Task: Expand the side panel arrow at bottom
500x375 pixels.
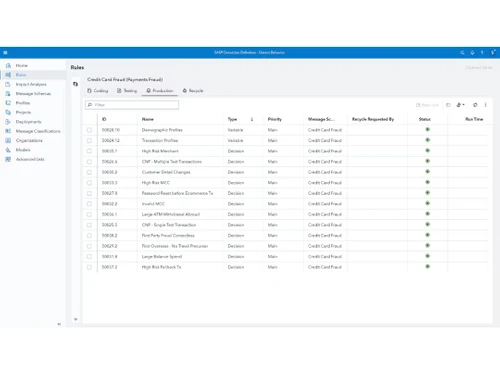Action: [76, 319]
